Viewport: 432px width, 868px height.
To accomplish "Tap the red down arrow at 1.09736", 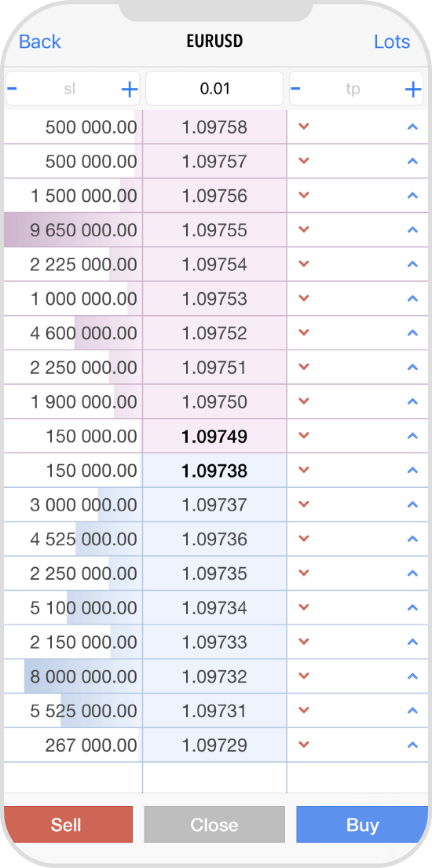I will point(303,539).
